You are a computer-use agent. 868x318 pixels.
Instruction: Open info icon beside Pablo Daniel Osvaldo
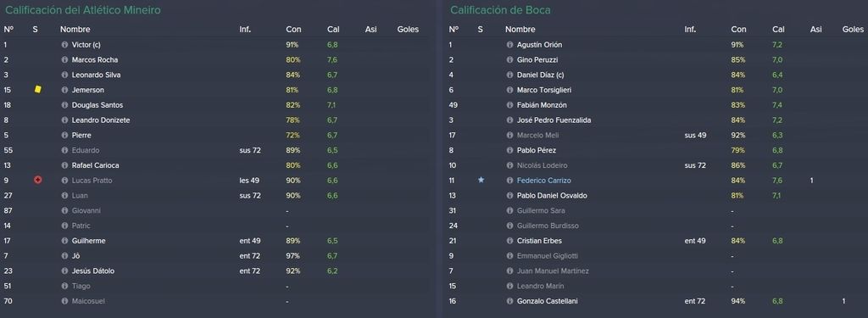pos(509,196)
